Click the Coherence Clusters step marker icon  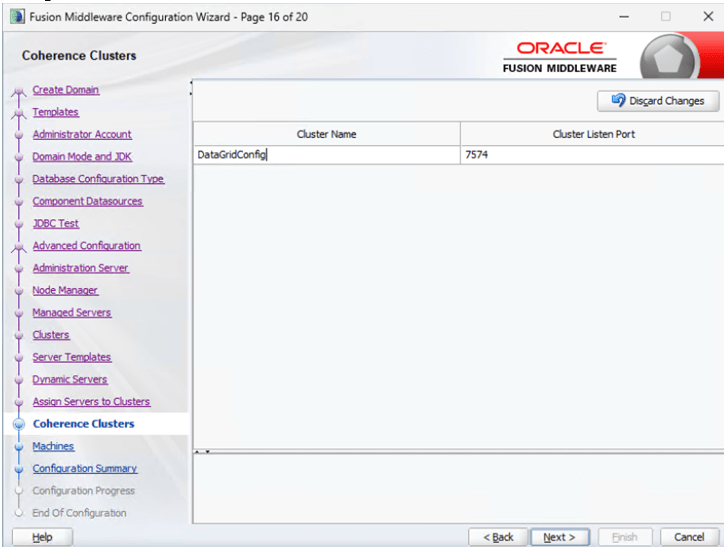pyautogui.click(x=19, y=424)
